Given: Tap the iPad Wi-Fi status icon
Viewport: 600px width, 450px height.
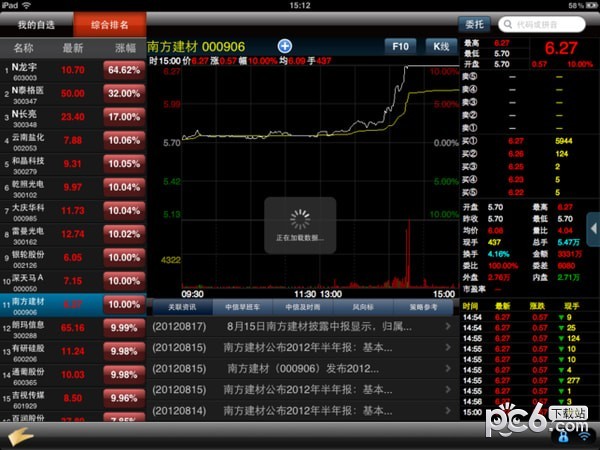Looking at the screenshot, I should click(26, 5).
